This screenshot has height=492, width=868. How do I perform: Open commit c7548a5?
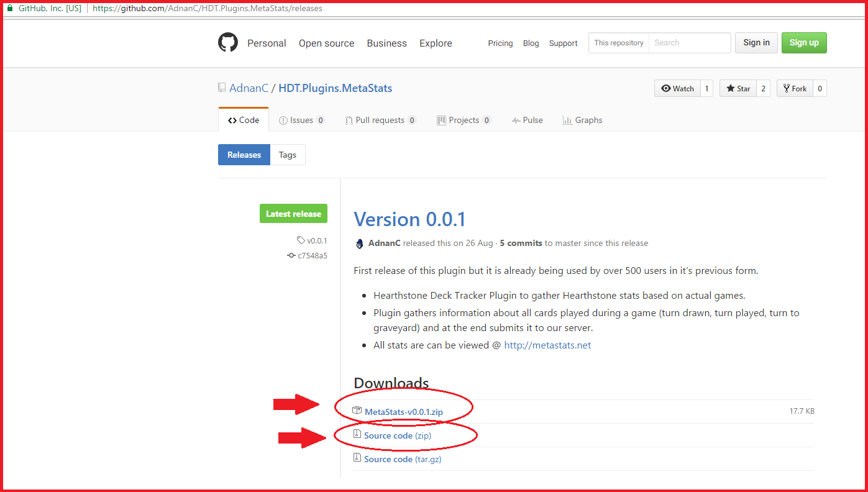pos(313,255)
